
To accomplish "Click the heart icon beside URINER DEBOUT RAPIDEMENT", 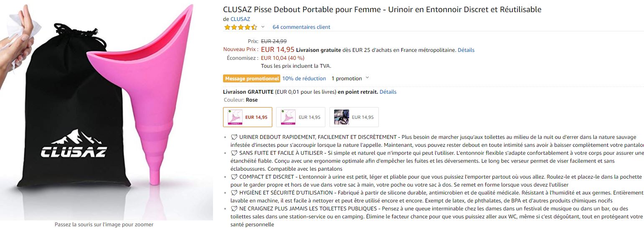I will pos(234,137).
